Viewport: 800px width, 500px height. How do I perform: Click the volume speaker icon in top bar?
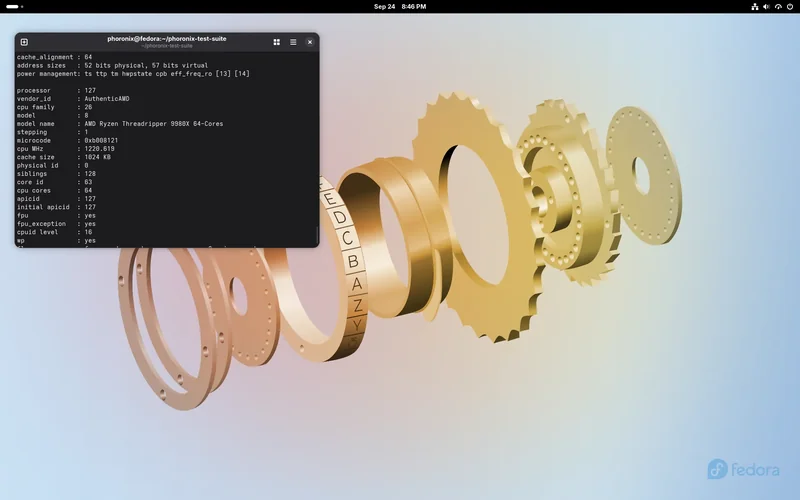[x=766, y=7]
